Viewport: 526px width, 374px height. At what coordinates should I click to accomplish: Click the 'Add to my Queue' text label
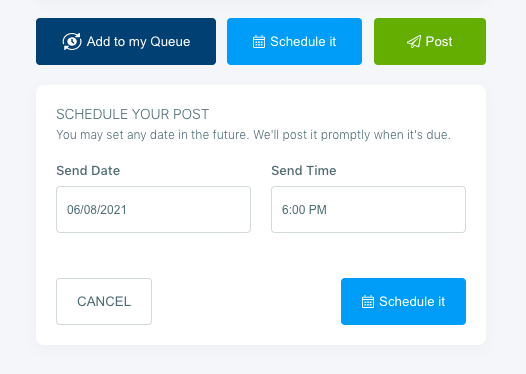138,42
